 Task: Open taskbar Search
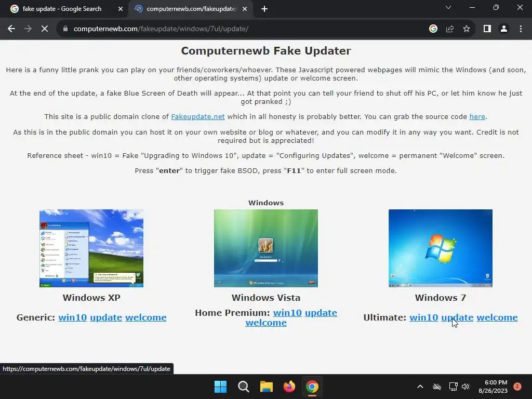(x=244, y=387)
